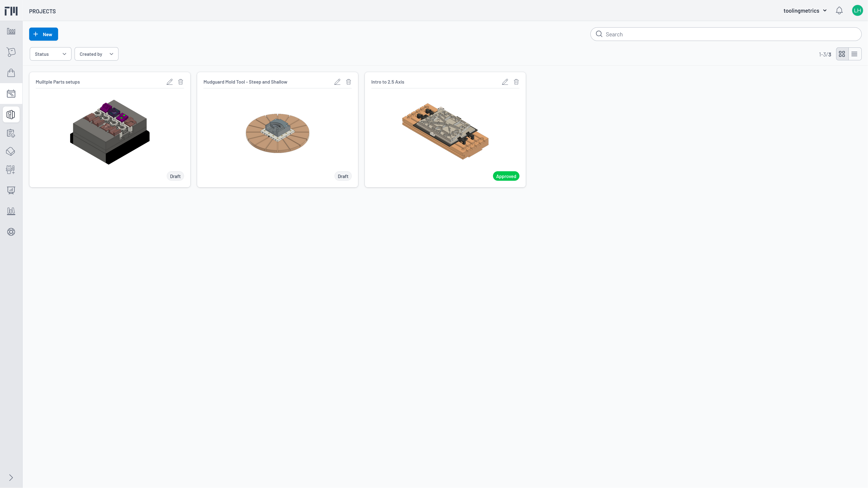Expand the collapsed sidebar with the arrow
Image resolution: width=868 pixels, height=488 pixels.
(11, 478)
